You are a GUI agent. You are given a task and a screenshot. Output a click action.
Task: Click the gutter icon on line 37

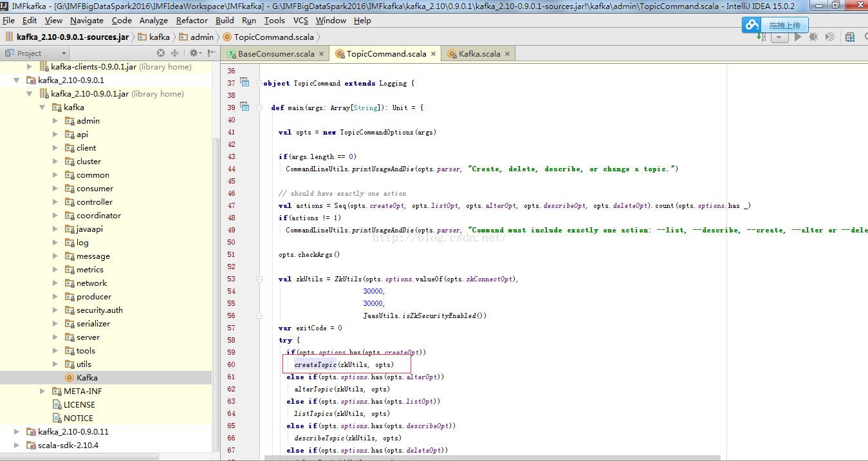coord(245,82)
